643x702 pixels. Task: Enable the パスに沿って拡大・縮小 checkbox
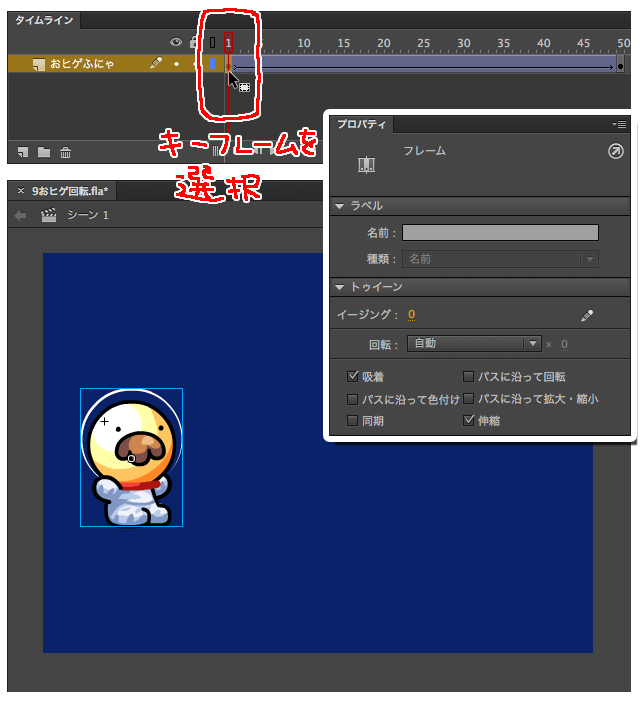pyautogui.click(x=468, y=398)
